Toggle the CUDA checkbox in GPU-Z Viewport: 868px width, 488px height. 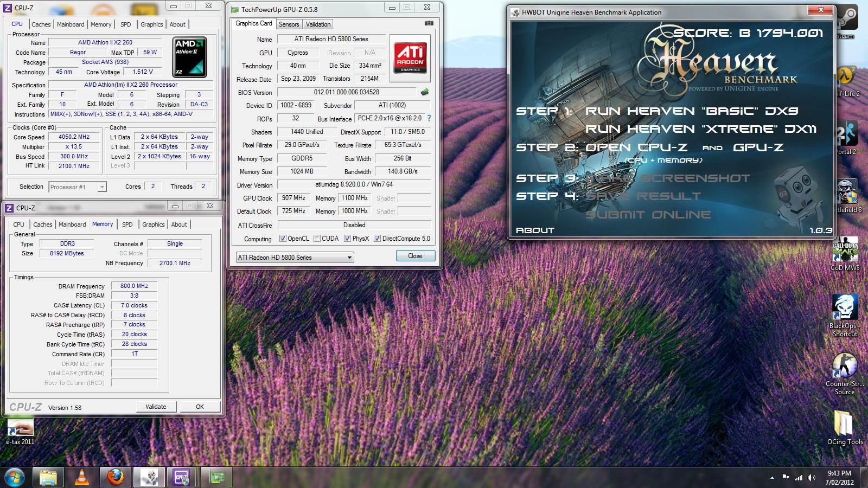coord(317,239)
